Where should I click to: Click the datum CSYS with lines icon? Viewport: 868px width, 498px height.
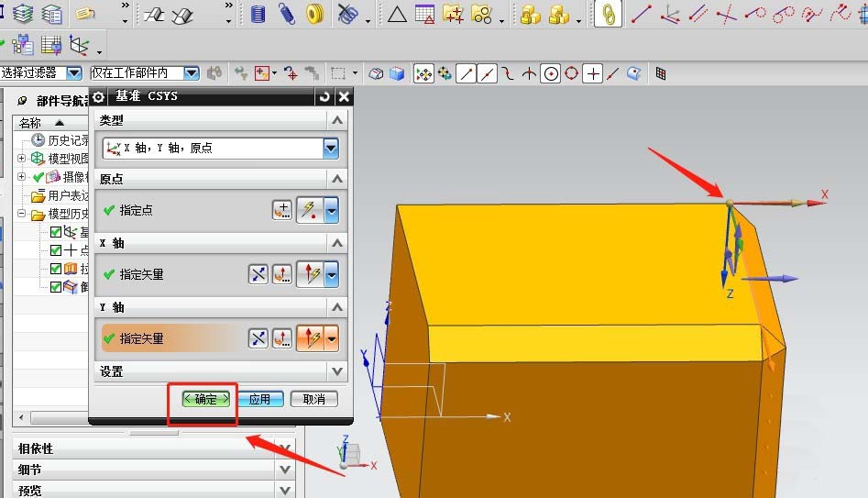tap(670, 14)
